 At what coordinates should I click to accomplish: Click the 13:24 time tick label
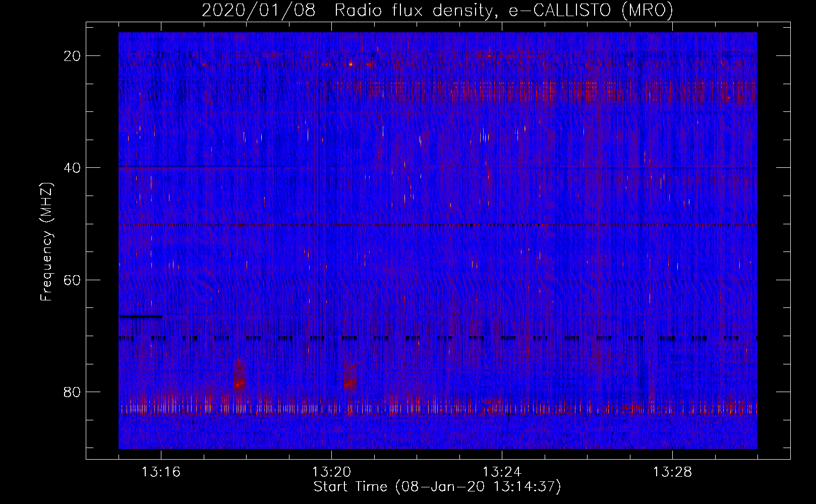[502, 472]
